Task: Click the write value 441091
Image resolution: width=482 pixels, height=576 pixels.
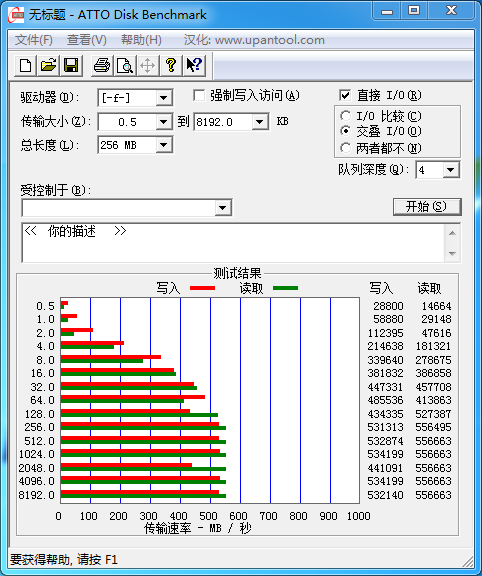Action: (385, 468)
